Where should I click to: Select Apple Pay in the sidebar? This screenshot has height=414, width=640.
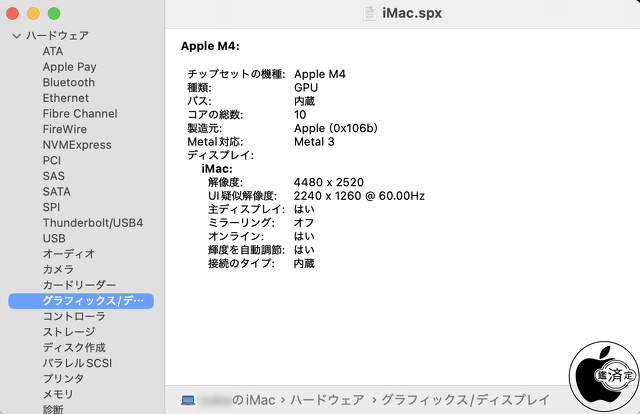tap(69, 67)
